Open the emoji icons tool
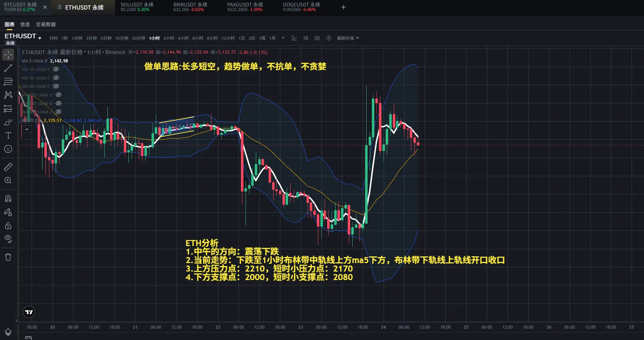 pos(8,149)
